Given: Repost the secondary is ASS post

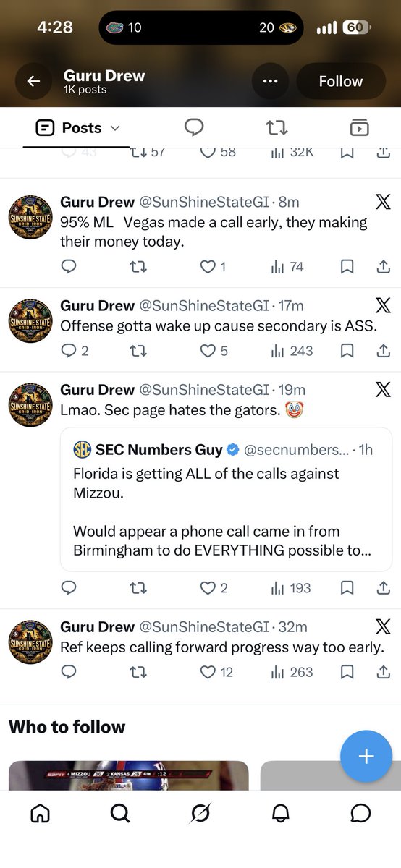Looking at the screenshot, I should [x=138, y=351].
